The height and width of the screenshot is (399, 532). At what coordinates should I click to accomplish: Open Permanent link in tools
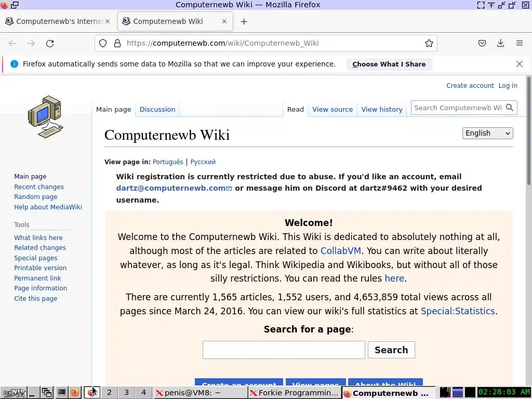click(x=37, y=278)
